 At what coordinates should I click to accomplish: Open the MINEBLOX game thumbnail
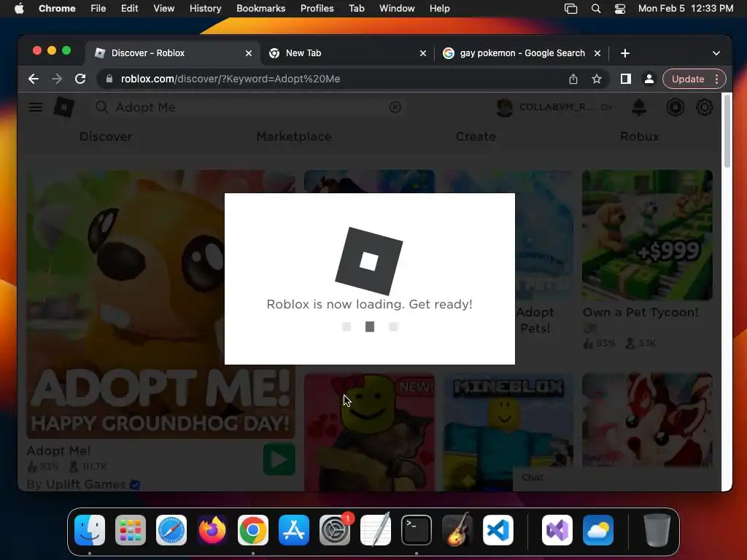point(508,431)
